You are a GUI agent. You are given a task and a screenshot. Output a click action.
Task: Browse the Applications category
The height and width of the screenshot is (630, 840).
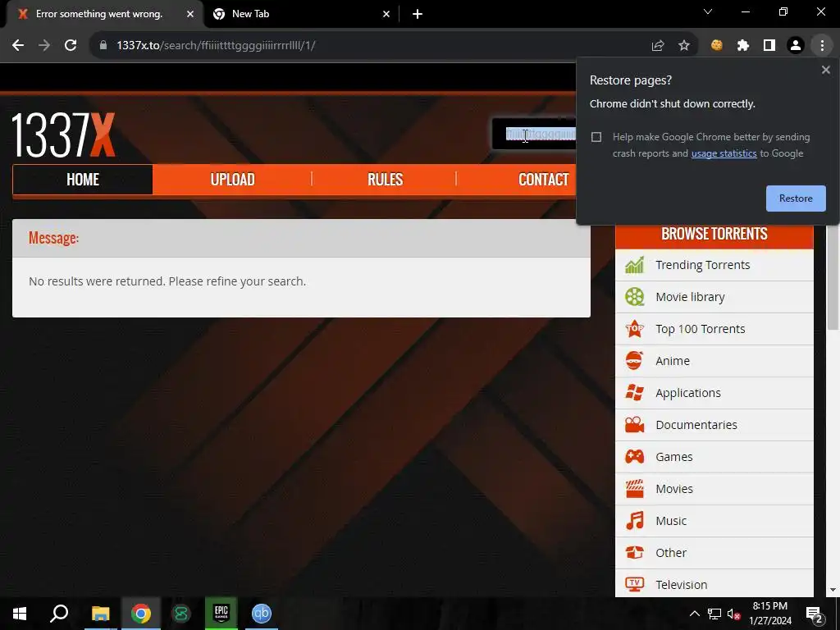688,393
